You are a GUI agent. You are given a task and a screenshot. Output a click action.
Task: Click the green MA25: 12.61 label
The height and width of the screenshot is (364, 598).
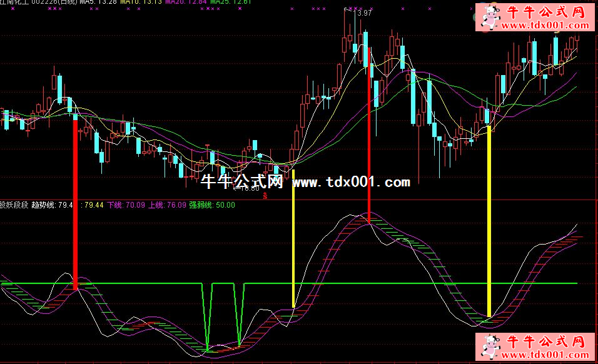[x=231, y=2]
